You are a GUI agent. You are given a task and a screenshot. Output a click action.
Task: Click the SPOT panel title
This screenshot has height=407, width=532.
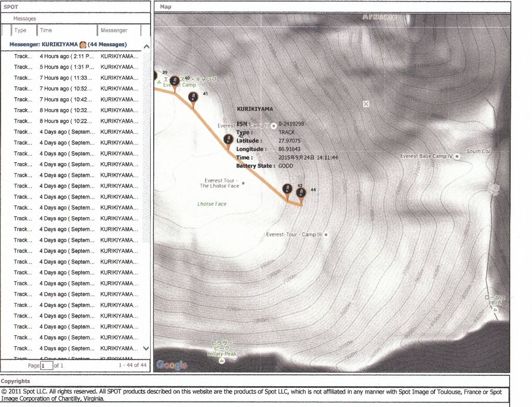pos(11,7)
